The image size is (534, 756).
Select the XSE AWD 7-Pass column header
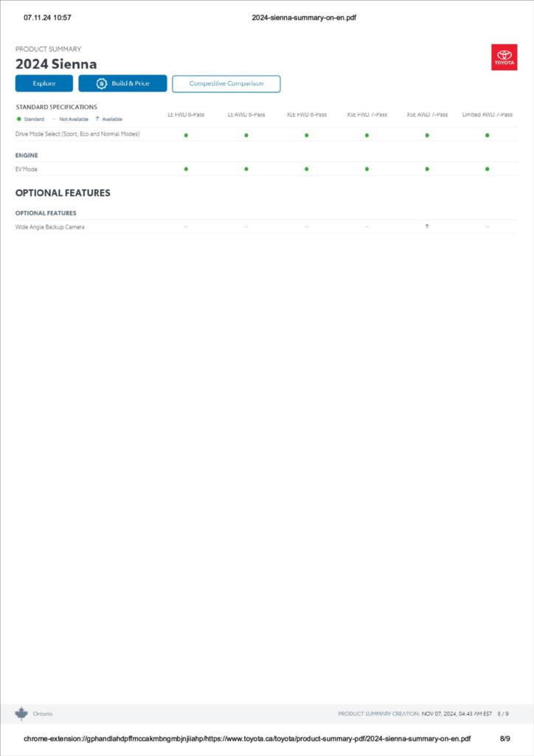coord(427,115)
